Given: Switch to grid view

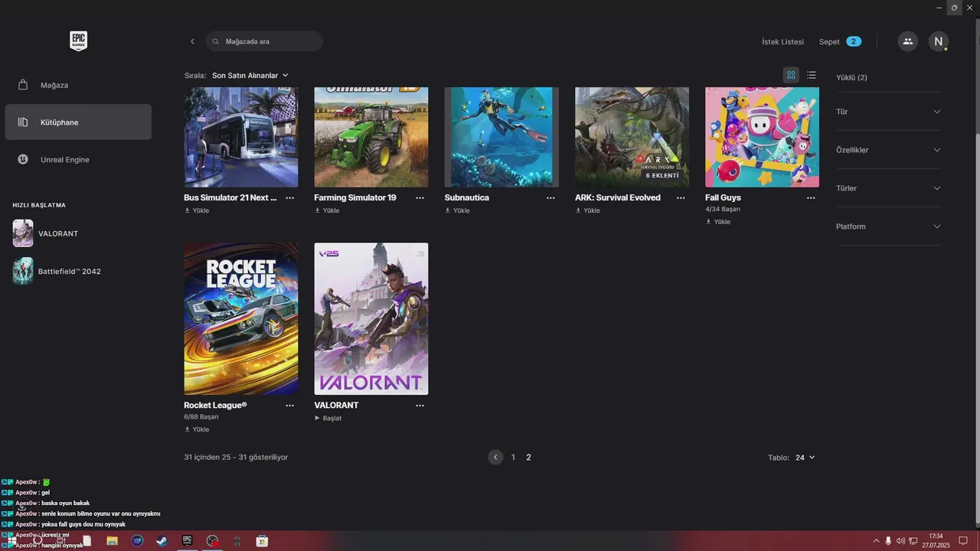Looking at the screenshot, I should pos(791,75).
